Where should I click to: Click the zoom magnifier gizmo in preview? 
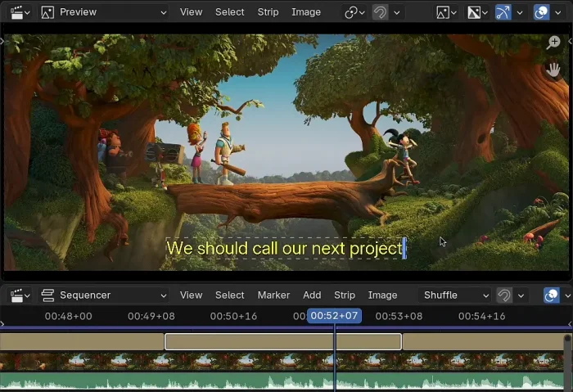553,43
